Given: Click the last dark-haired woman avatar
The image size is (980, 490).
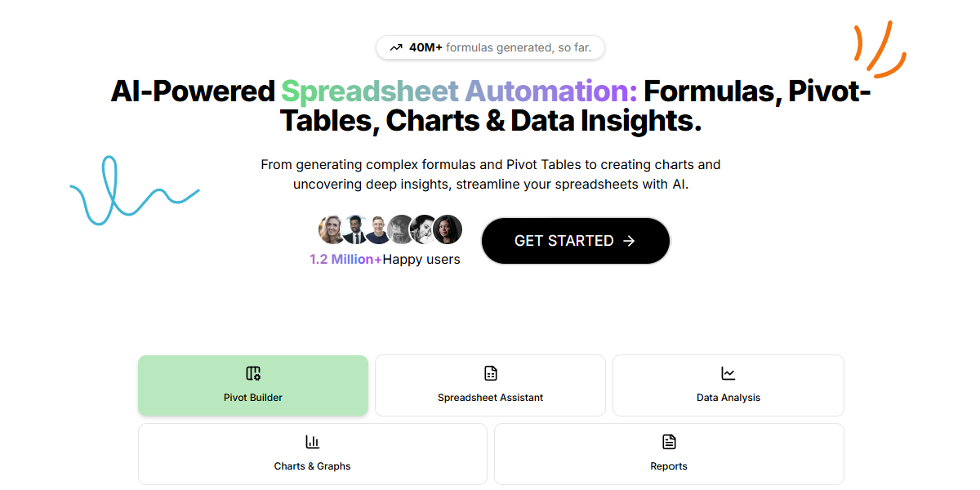Looking at the screenshot, I should [x=448, y=229].
